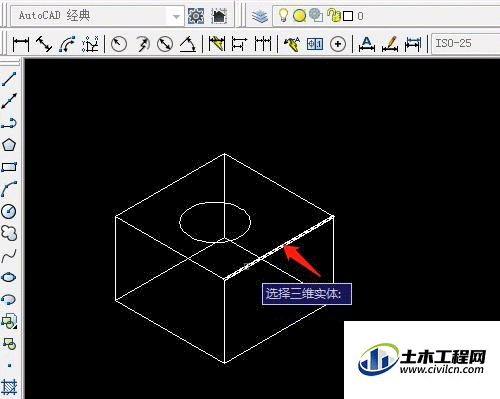Screen dimensions: 500x399
Task: Click the Radius dimension tool
Action: click(119, 44)
